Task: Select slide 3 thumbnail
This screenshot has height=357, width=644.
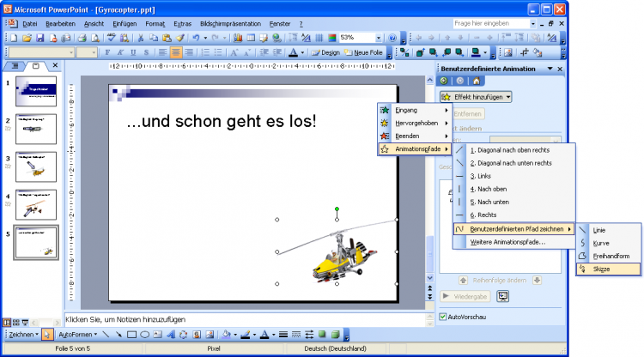Action: (36, 166)
